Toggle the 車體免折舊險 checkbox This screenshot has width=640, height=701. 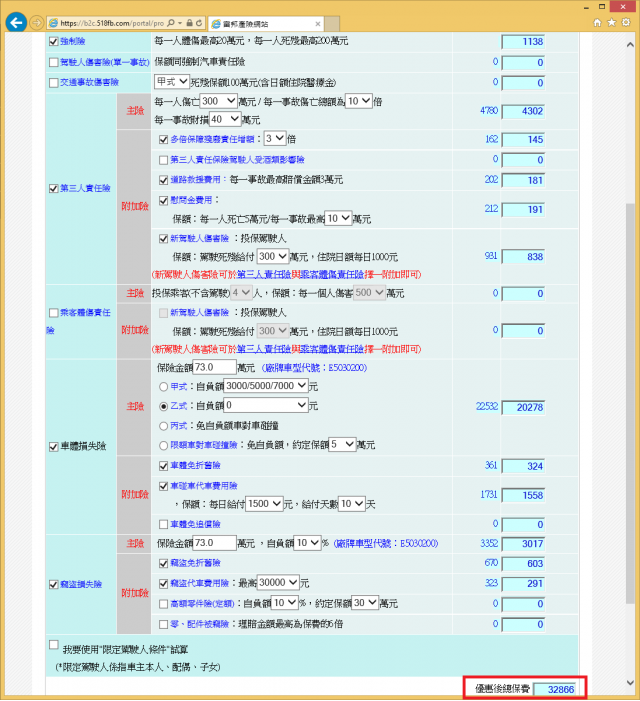164,466
